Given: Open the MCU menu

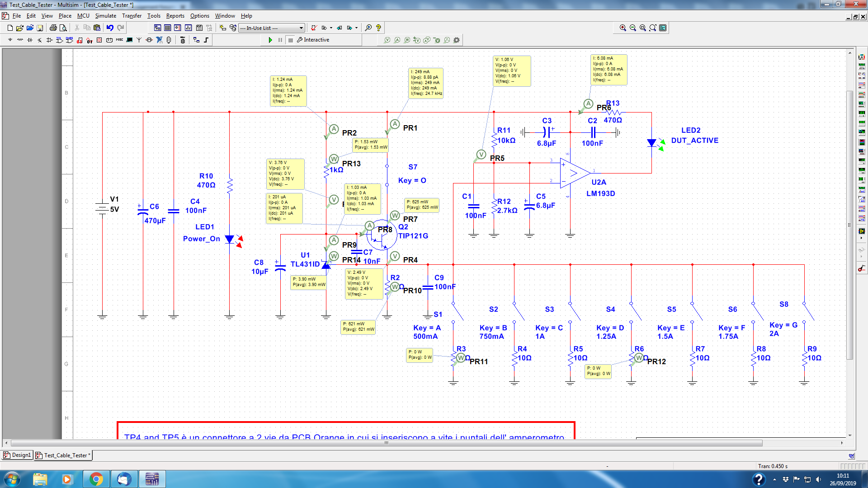Looking at the screenshot, I should pyautogui.click(x=83, y=16).
